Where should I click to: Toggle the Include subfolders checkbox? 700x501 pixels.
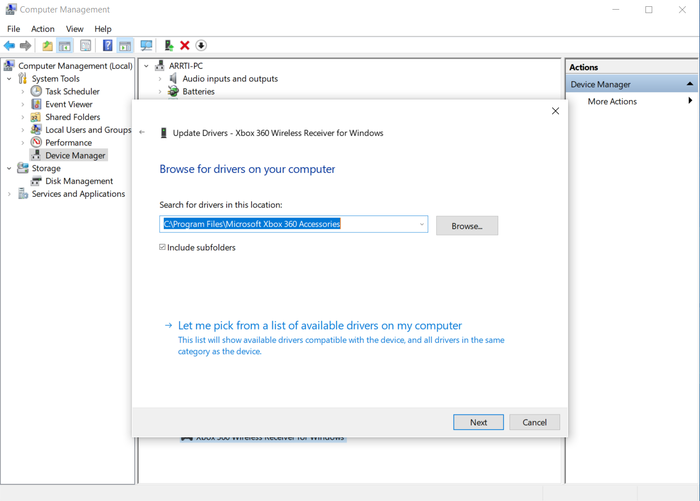click(x=162, y=247)
